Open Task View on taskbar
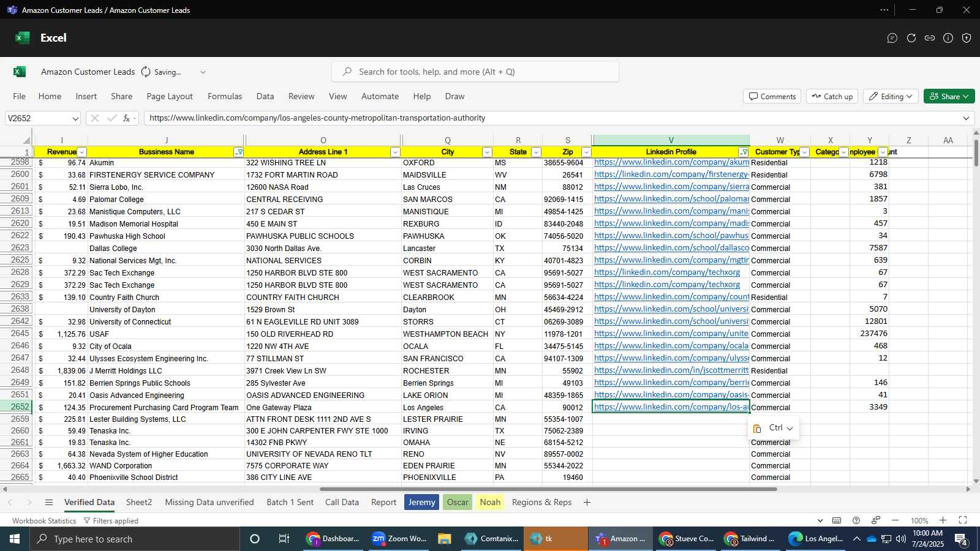980x551 pixels. 284,539
